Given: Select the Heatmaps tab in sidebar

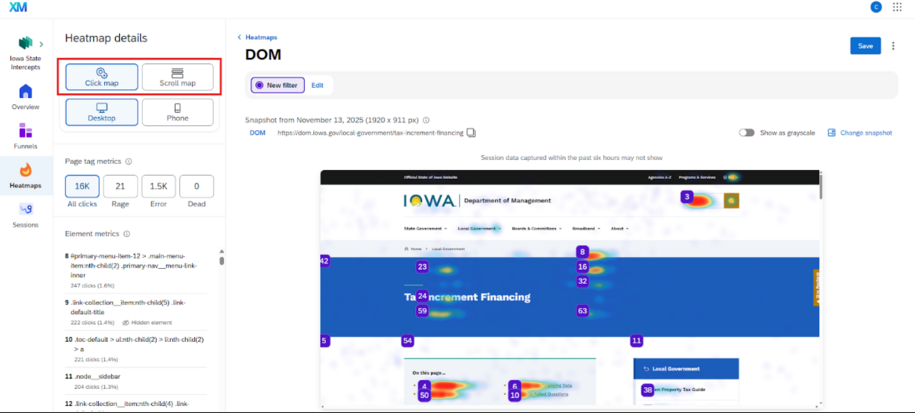Looking at the screenshot, I should pyautogui.click(x=26, y=175).
